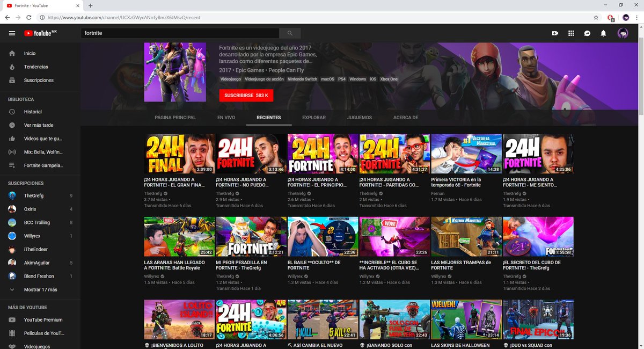Open the VUELVEN Halloween skins thumbnail
This screenshot has height=349, width=644.
[x=466, y=319]
